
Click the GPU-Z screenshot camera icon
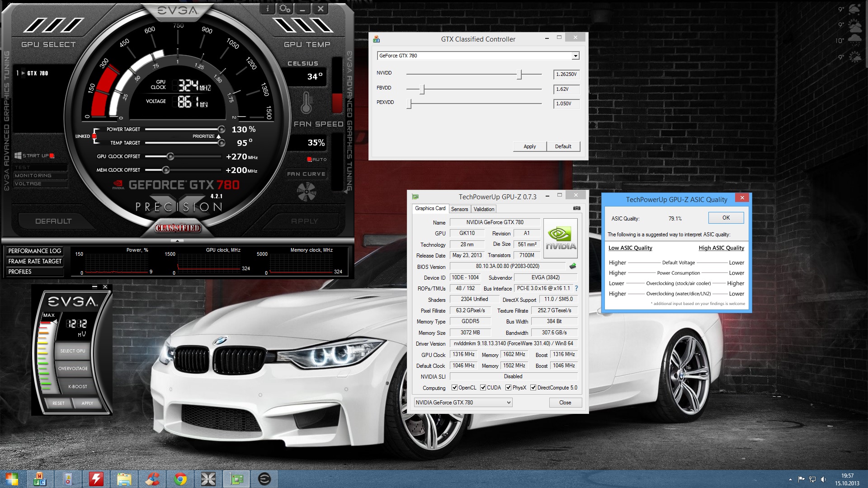point(577,208)
